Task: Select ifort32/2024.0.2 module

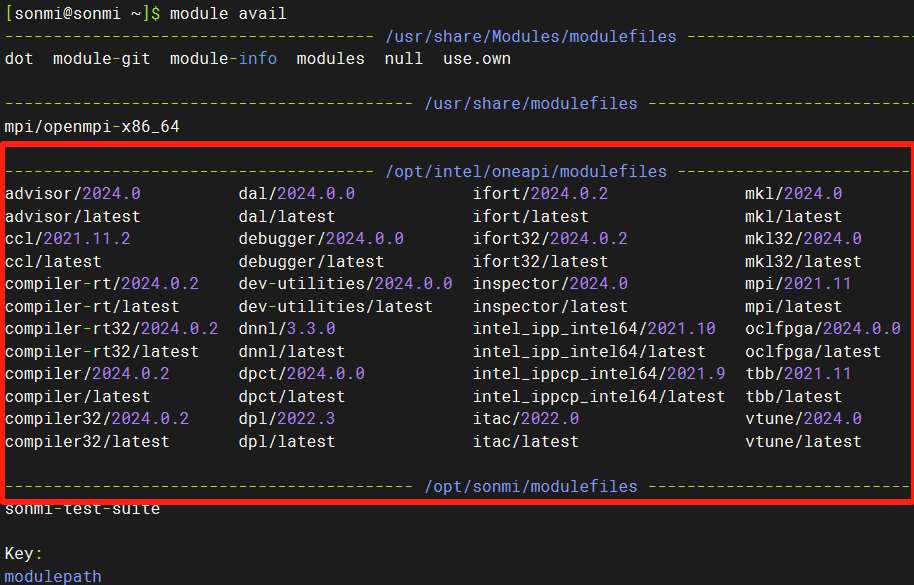Action: pos(550,239)
